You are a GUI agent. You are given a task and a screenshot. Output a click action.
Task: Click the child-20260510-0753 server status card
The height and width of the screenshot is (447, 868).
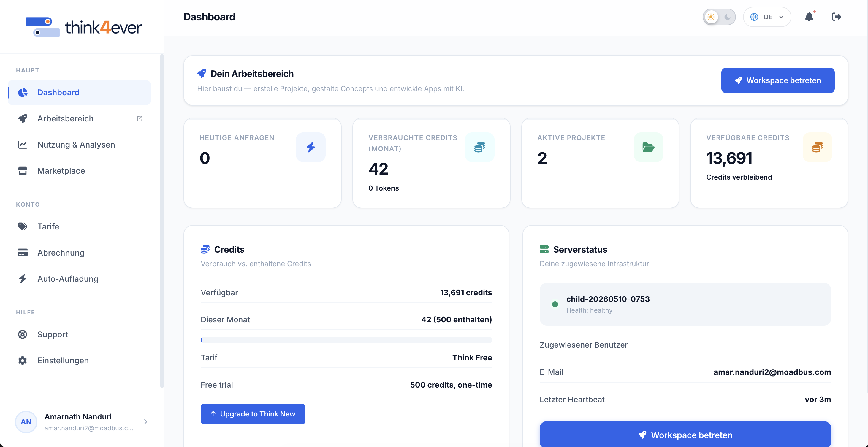[x=685, y=304]
